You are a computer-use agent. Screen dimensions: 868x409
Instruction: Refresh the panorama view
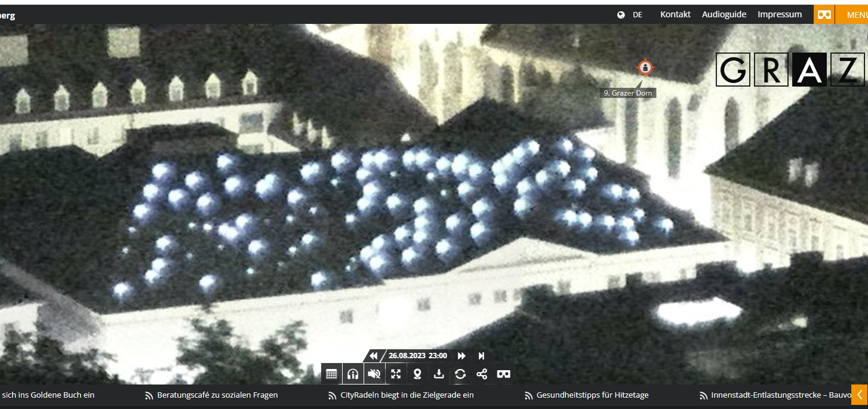coord(460,374)
